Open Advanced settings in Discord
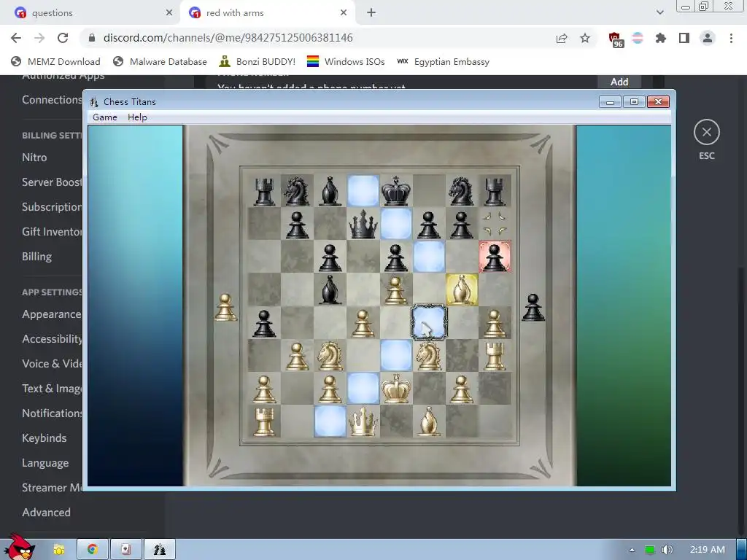Image resolution: width=747 pixels, height=560 pixels. pyautogui.click(x=46, y=513)
